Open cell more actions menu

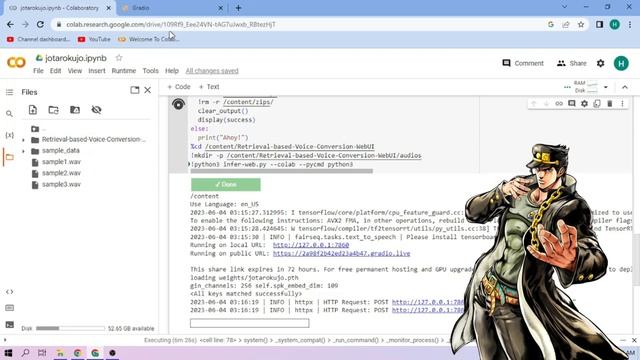[622, 104]
